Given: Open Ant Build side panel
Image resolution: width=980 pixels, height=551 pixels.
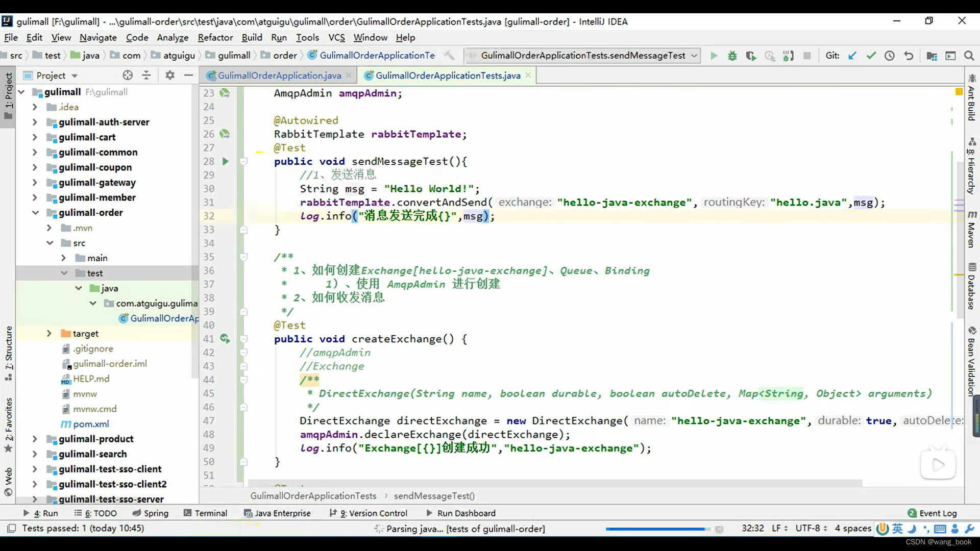Looking at the screenshot, I should (x=972, y=97).
